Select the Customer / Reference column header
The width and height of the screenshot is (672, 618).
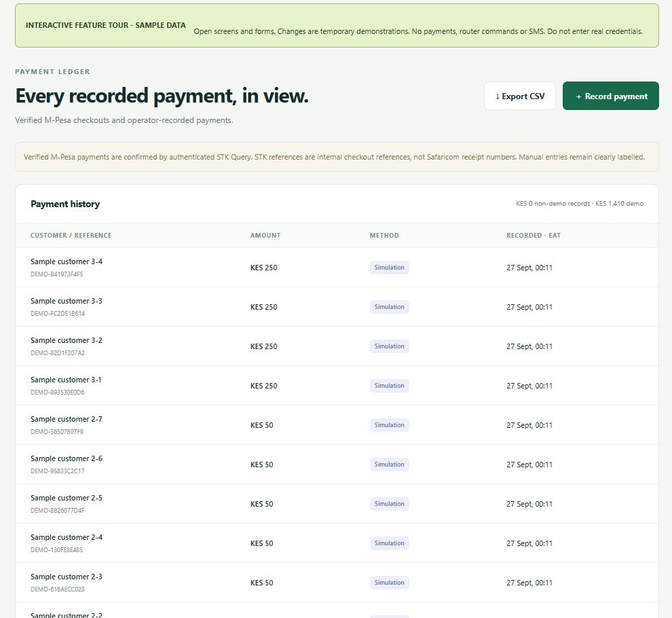(x=71, y=236)
